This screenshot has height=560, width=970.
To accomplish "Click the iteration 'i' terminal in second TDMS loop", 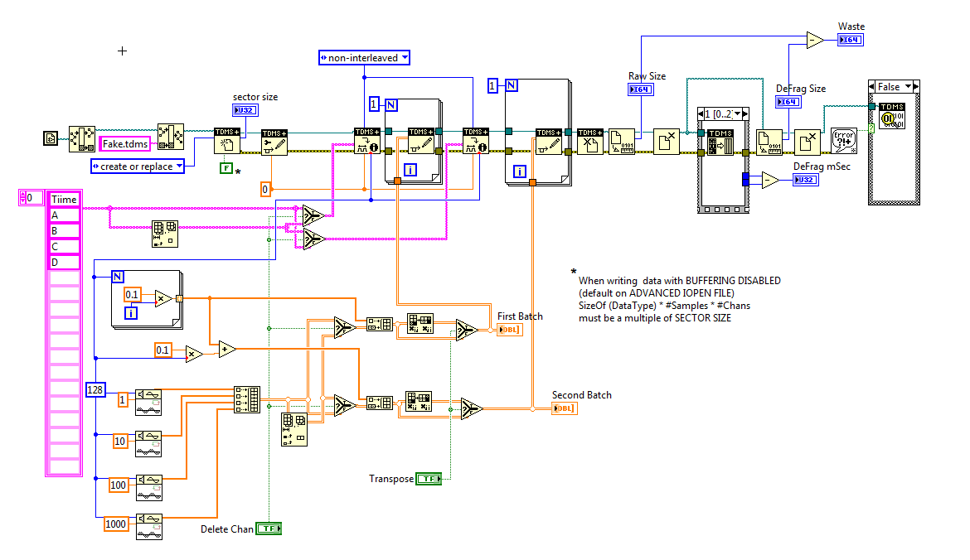I will [520, 171].
